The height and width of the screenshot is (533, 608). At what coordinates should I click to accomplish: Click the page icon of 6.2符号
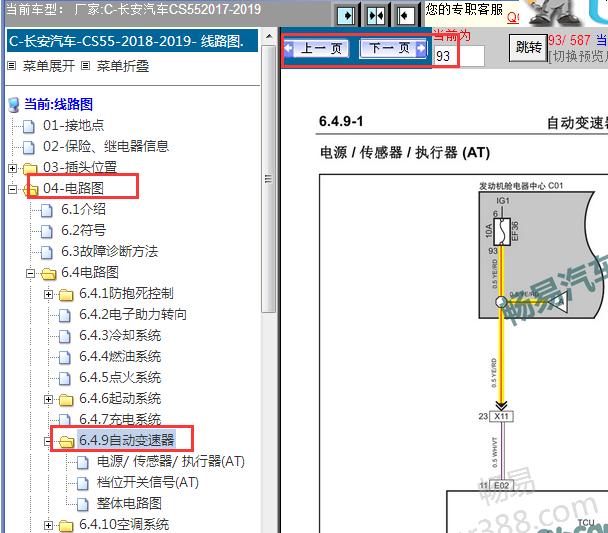click(47, 232)
